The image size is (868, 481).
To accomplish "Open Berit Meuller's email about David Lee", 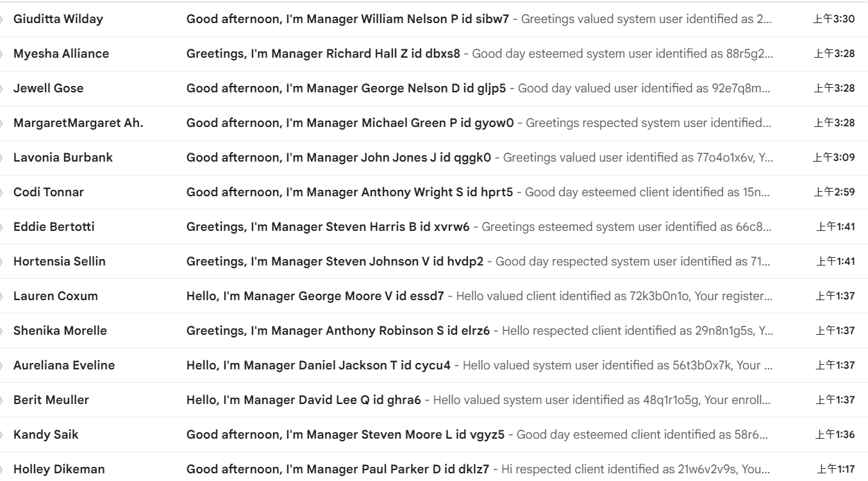I will tap(434, 400).
